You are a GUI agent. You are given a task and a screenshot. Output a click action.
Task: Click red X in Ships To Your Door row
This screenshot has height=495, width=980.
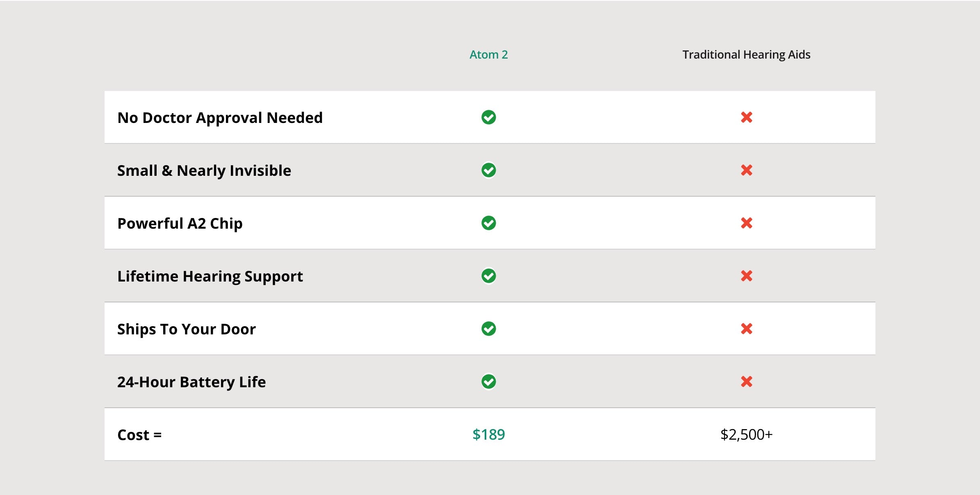746,329
